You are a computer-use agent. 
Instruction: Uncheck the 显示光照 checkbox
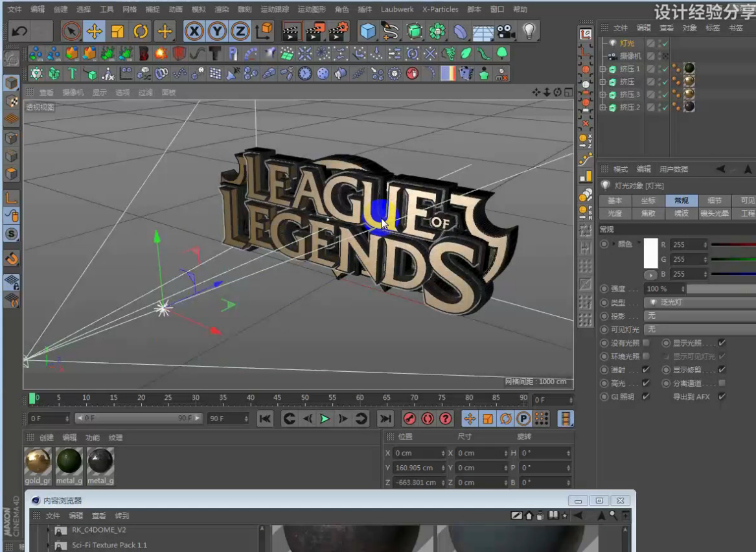[722, 343]
